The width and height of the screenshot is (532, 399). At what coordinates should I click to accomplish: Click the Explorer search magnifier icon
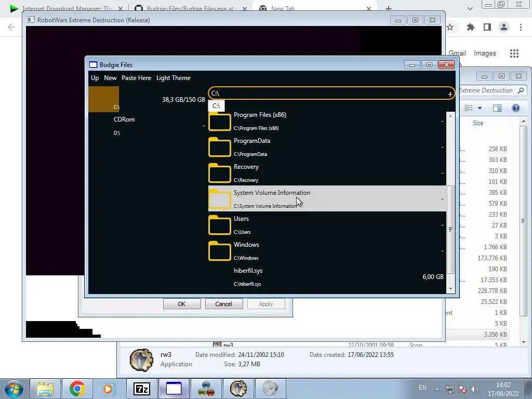(x=521, y=90)
